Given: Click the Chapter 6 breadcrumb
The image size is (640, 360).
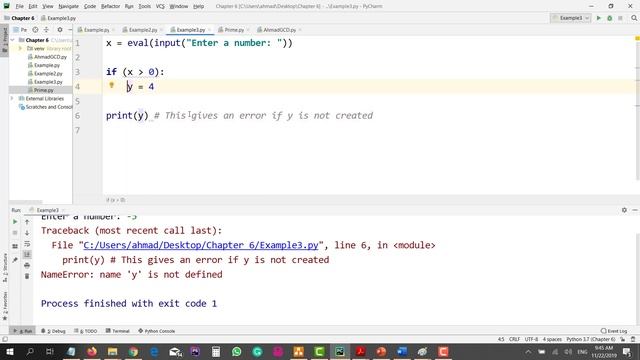Looking at the screenshot, I should click(19, 18).
